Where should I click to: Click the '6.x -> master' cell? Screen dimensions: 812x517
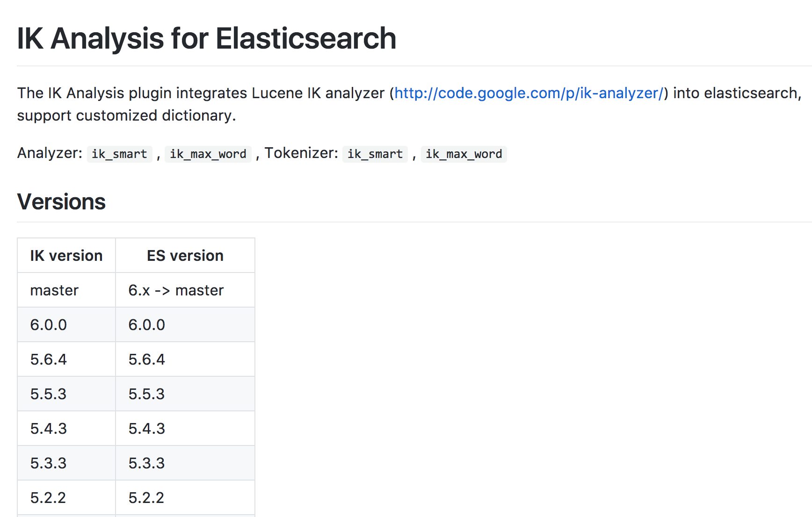click(185, 290)
